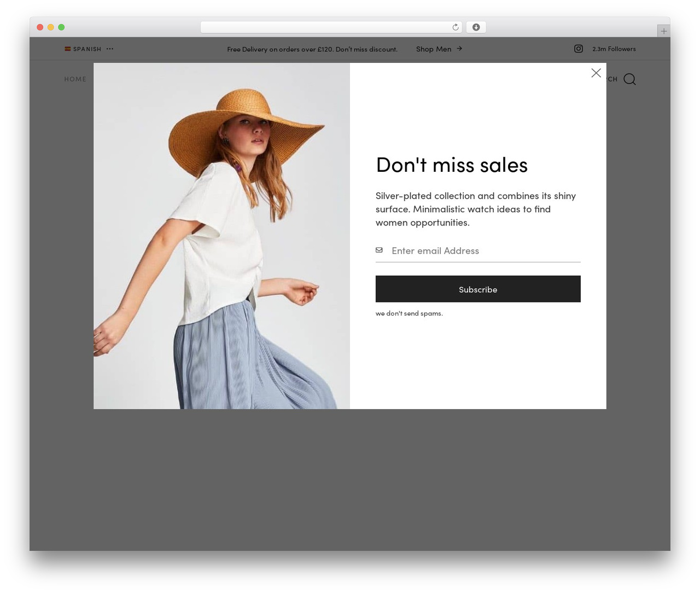Viewport: 700px width, 593px height.
Task: Click the browser reload icon
Action: tap(456, 27)
